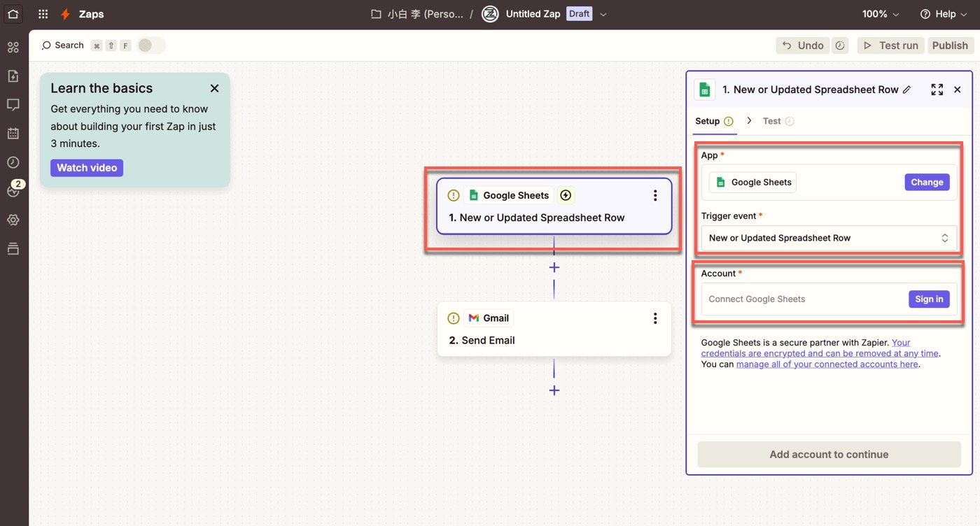Click the warning icon on Google Sheets step
Screen dimensions: 980x526
(x=454, y=196)
